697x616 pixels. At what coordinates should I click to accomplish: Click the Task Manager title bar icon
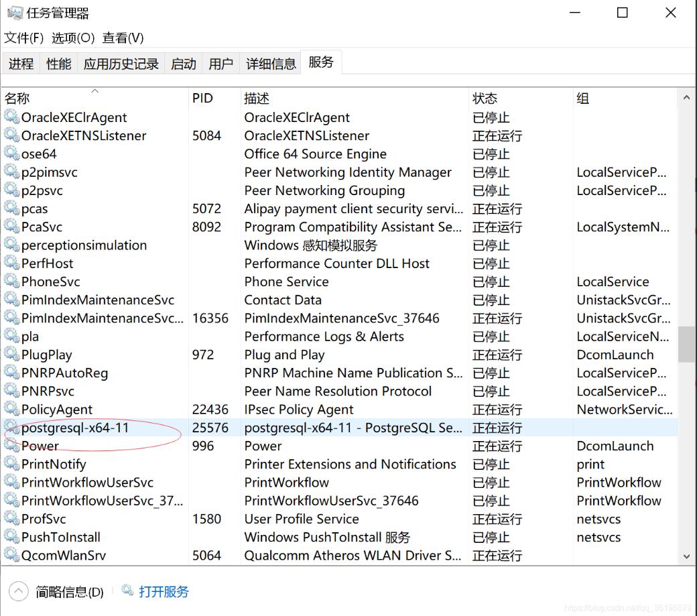coord(14,13)
